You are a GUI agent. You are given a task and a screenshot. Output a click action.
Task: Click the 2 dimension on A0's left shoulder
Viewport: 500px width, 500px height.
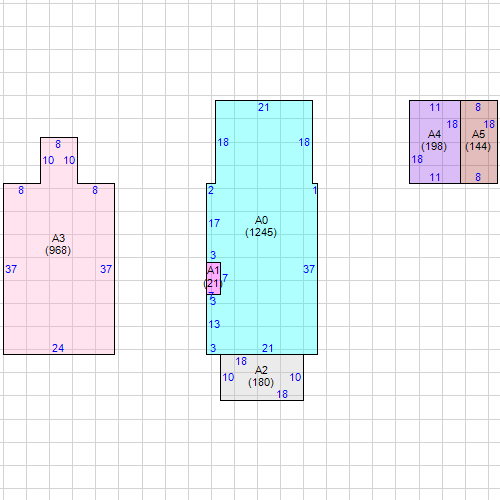coord(211,190)
